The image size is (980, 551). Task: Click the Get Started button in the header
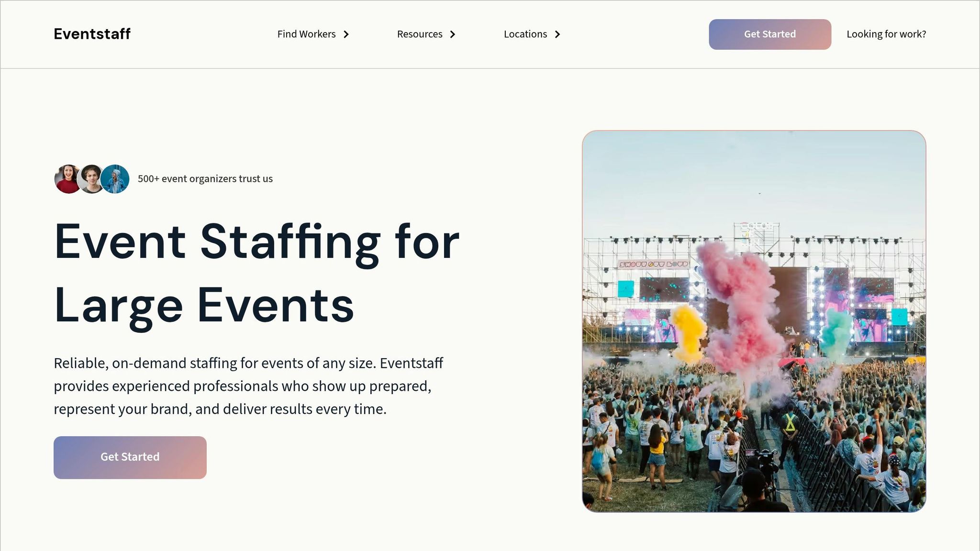click(x=769, y=34)
